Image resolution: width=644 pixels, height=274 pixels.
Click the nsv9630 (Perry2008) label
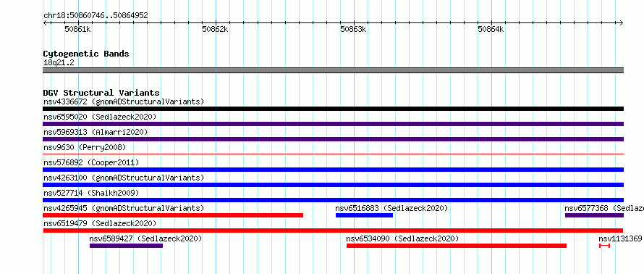(85, 147)
